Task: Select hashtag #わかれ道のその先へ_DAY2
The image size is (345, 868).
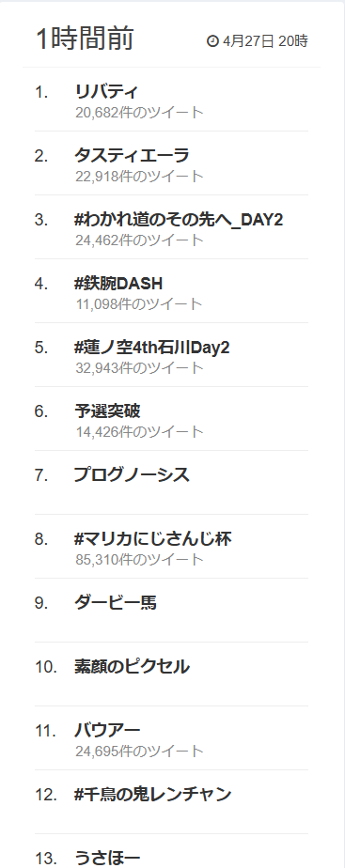Action: pyautogui.click(x=179, y=220)
